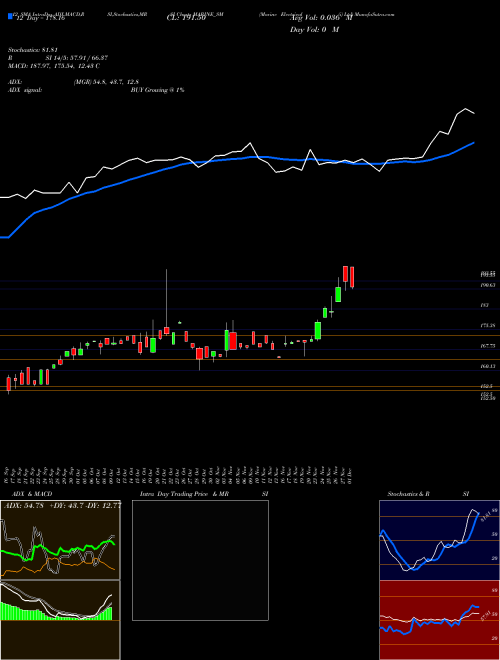Click the "BUY Growing @ 1%" ADX signal
500x660 pixels.
coord(157,90)
